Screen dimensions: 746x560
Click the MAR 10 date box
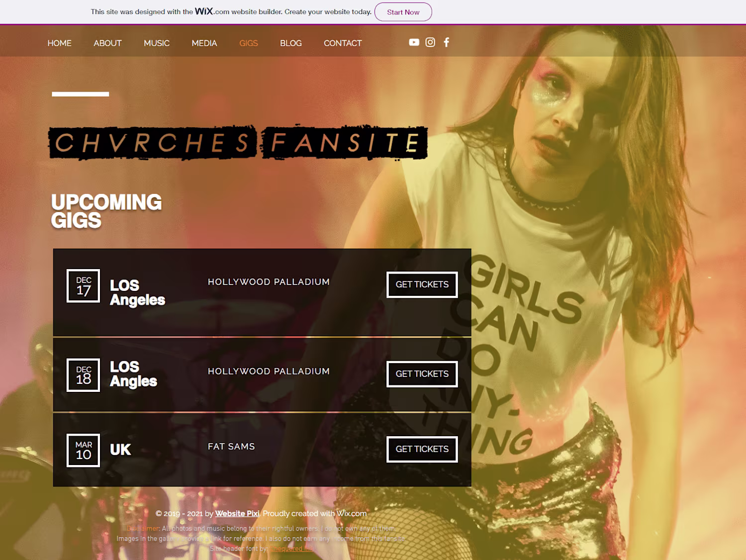tap(84, 451)
